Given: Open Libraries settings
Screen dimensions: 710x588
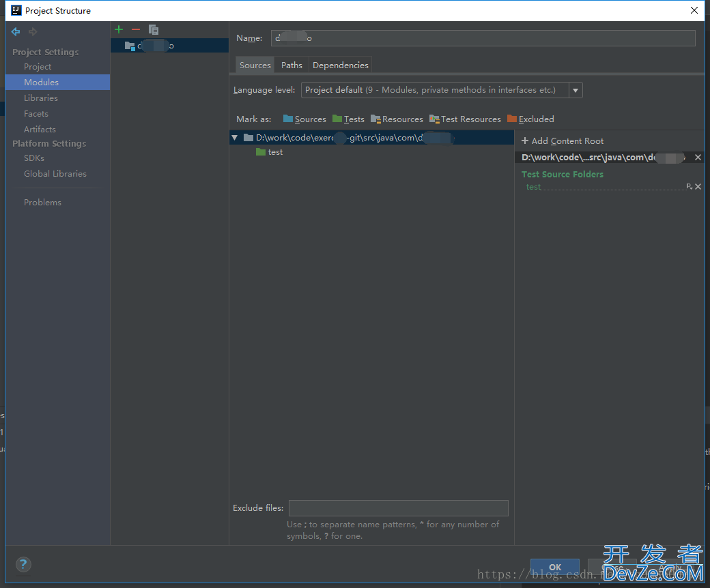Looking at the screenshot, I should (x=41, y=98).
